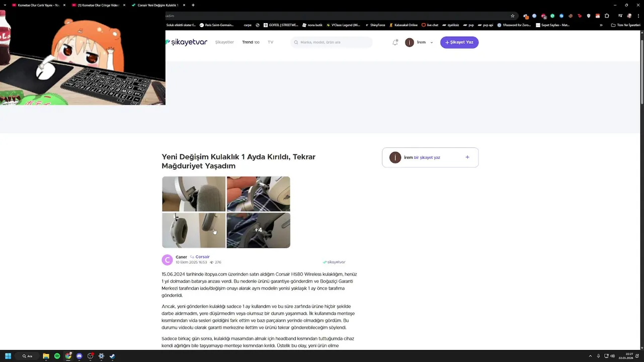Expand the hidden bookmarks chevron

(601, 25)
